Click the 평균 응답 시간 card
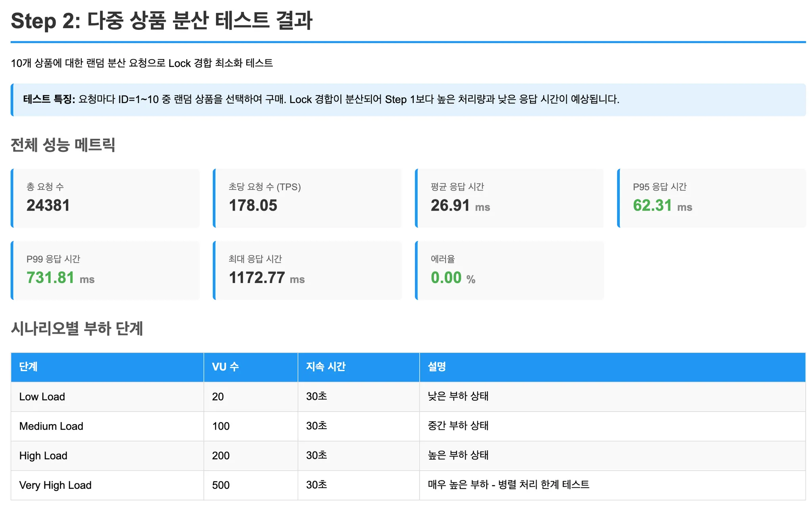The width and height of the screenshot is (812, 513). [x=509, y=198]
